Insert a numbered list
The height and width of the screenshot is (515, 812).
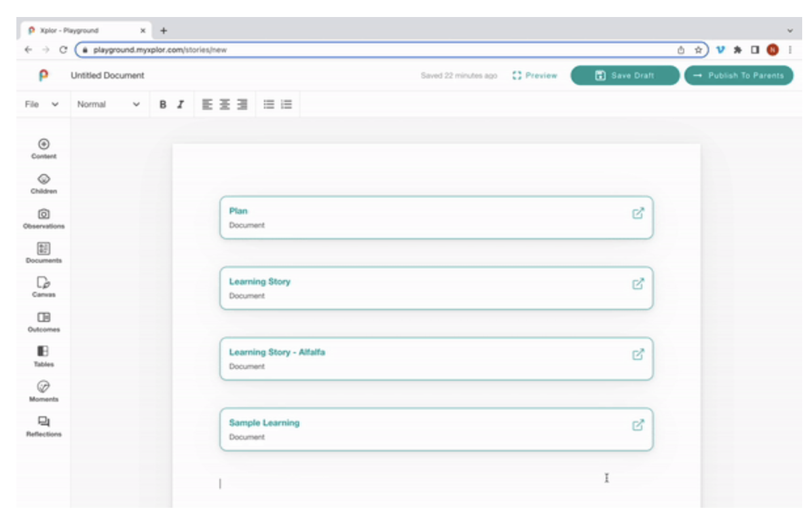click(285, 103)
